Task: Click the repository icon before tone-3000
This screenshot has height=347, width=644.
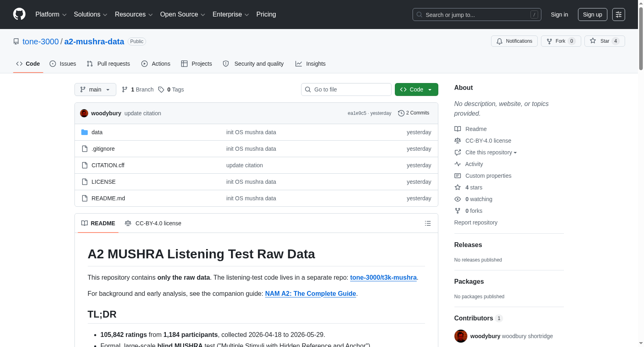Action: point(16,42)
